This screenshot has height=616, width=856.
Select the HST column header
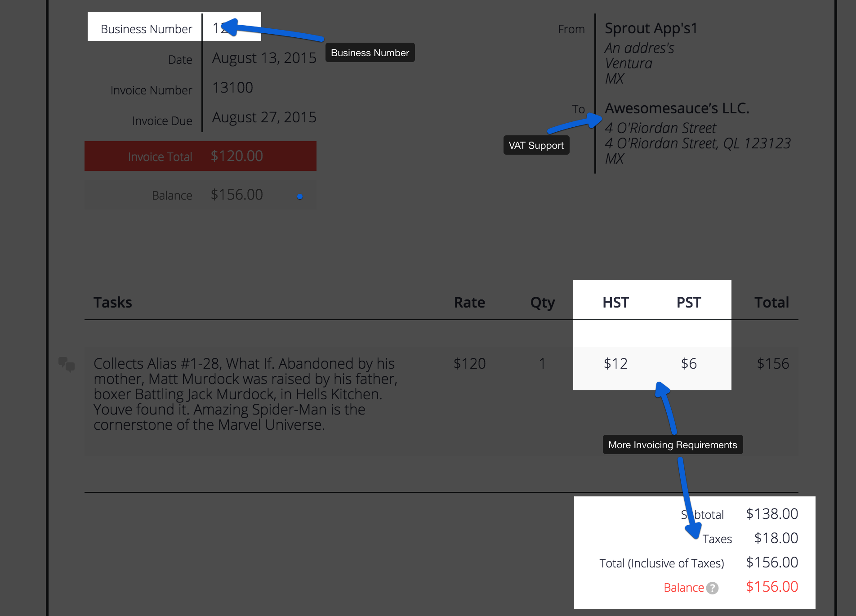(x=615, y=302)
